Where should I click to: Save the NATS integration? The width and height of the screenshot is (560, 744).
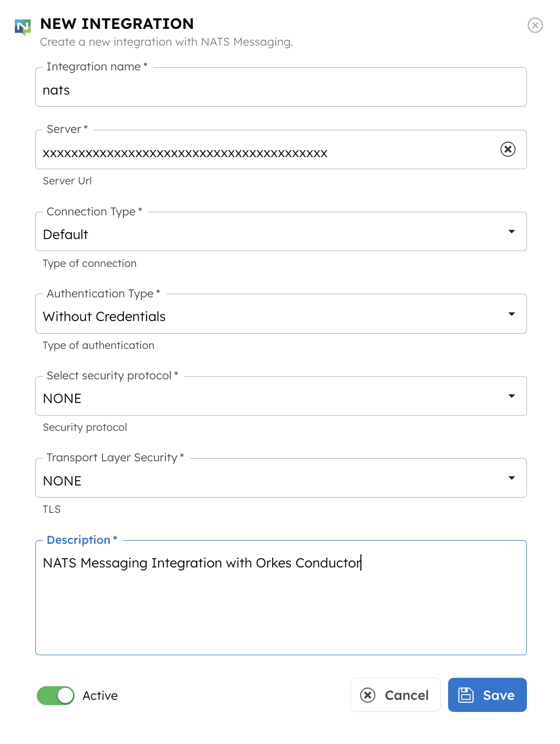click(487, 695)
